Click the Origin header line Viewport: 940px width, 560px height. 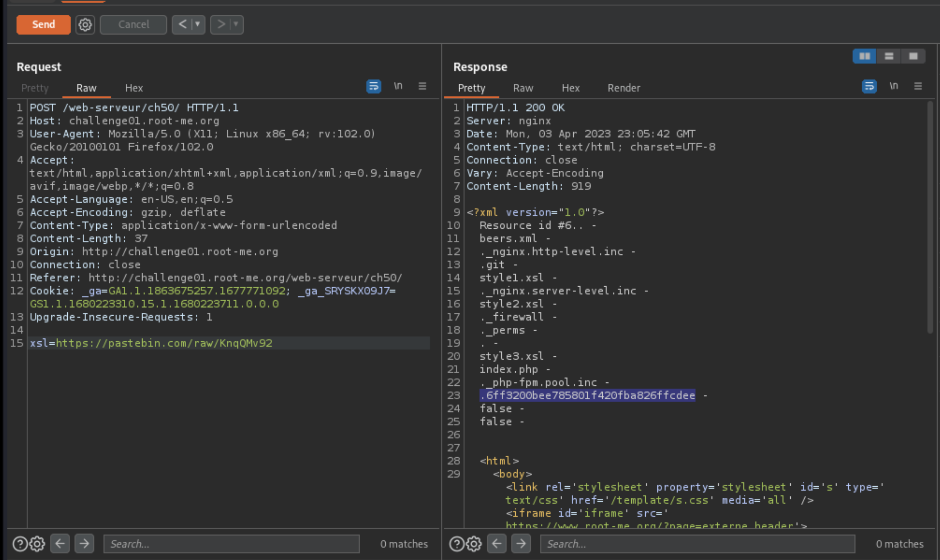pyautogui.click(x=154, y=252)
